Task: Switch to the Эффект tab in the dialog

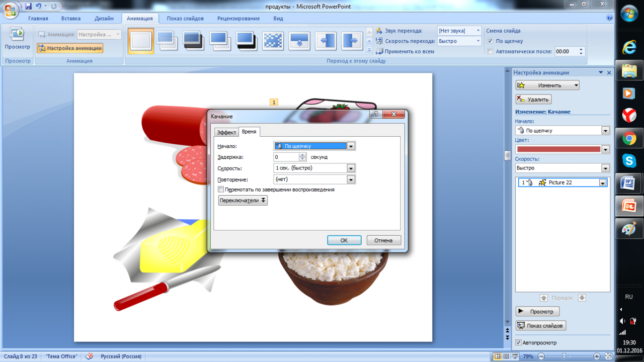Action: tap(226, 132)
